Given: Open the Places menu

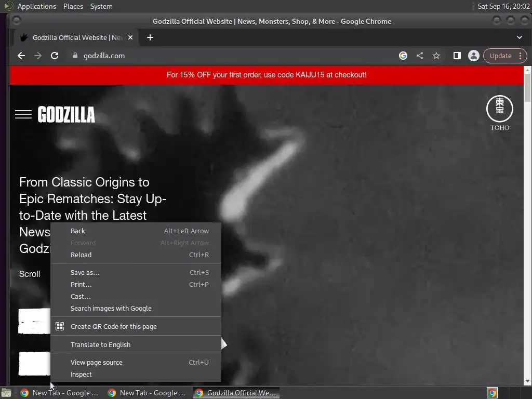Looking at the screenshot, I should (73, 6).
